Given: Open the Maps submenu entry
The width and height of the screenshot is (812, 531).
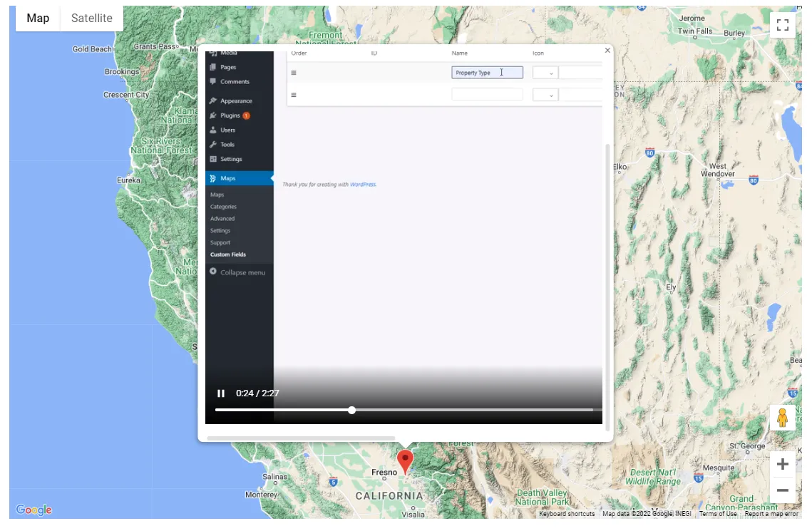Looking at the screenshot, I should 217,195.
